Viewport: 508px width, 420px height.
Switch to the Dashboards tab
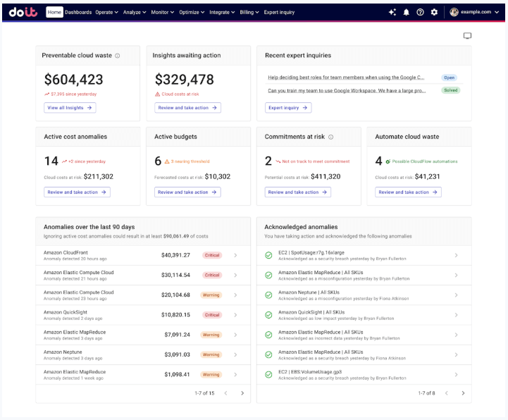coord(78,12)
